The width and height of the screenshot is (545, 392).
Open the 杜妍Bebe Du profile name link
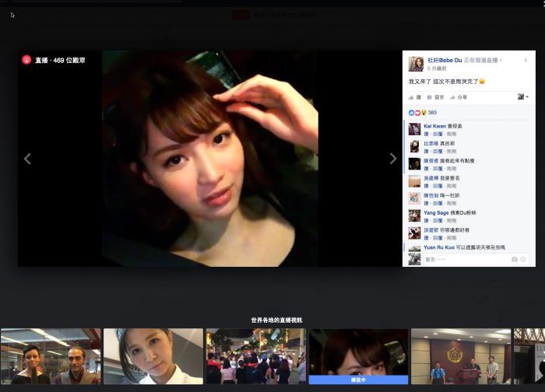point(445,60)
